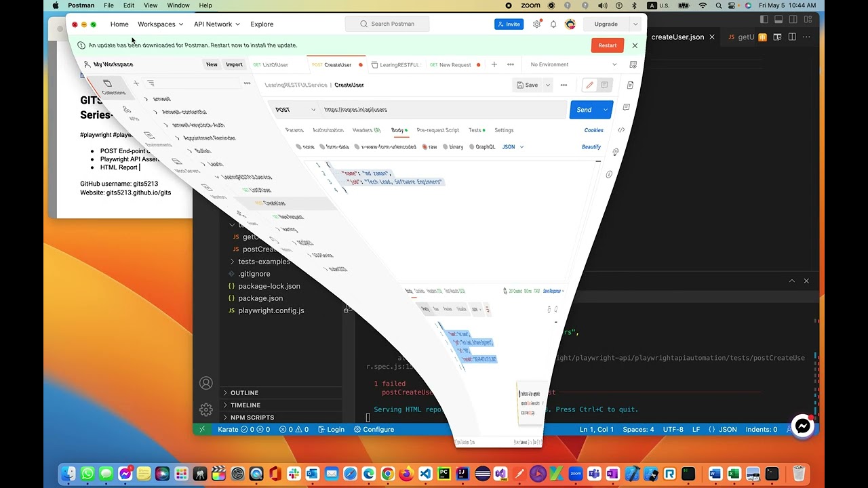
Task: Click the request URL field reqres.in/api/users
Action: [x=444, y=110]
